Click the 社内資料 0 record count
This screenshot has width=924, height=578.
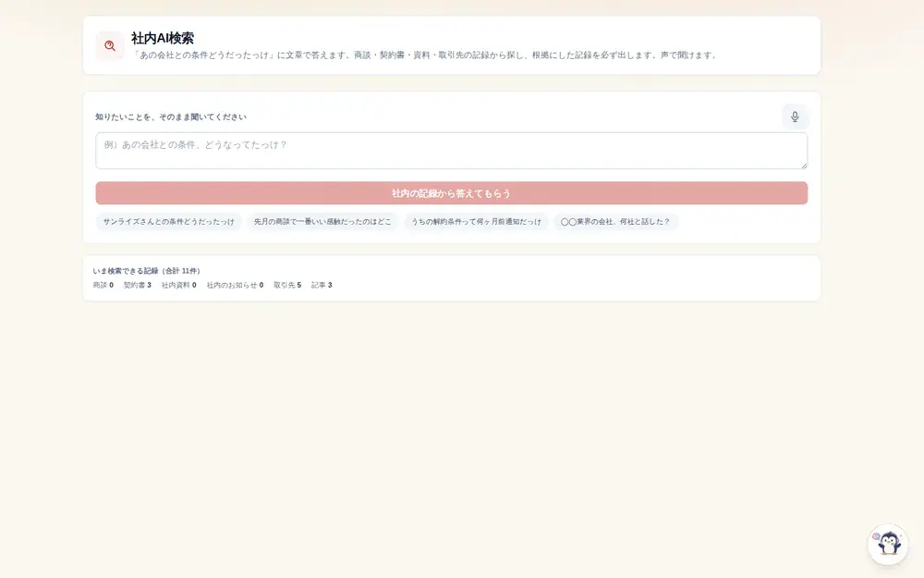point(179,285)
